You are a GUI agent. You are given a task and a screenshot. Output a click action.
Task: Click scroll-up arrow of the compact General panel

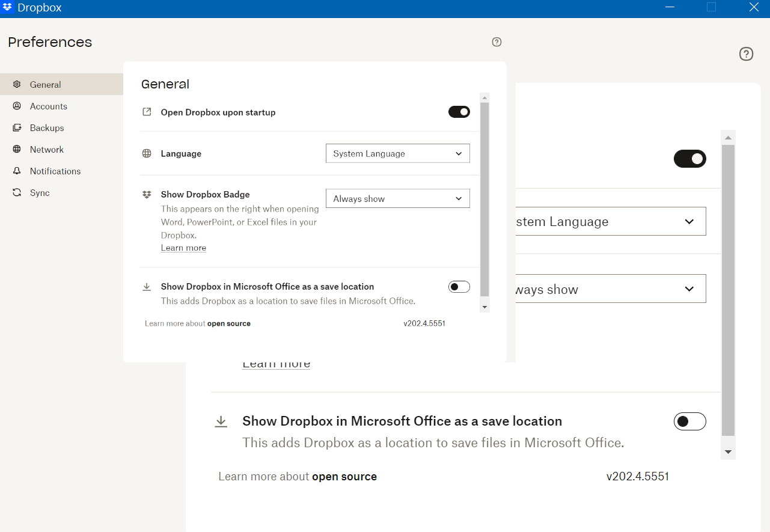(485, 97)
